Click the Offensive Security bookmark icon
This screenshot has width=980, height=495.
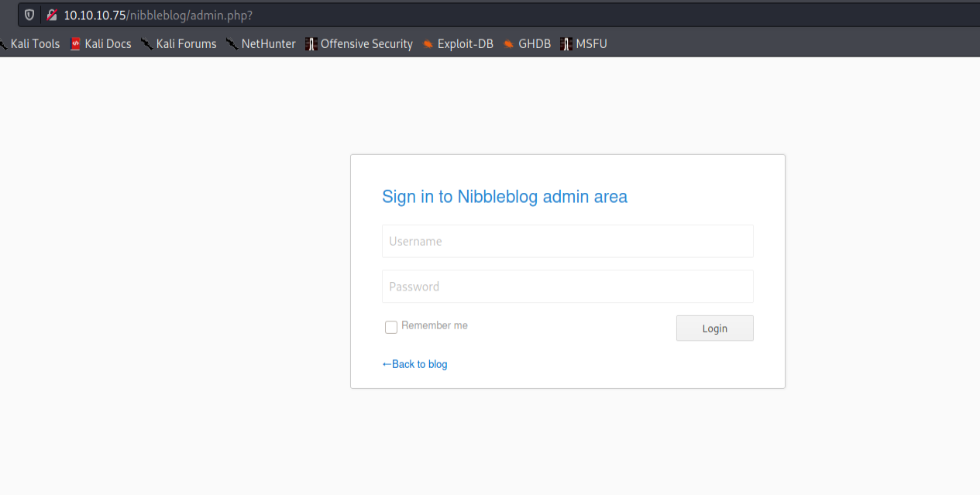click(x=311, y=44)
